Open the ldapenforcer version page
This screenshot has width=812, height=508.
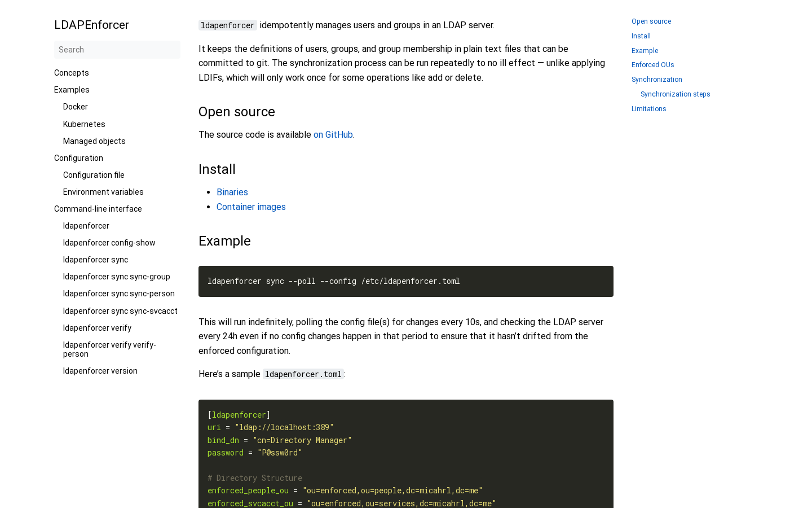coord(100,371)
